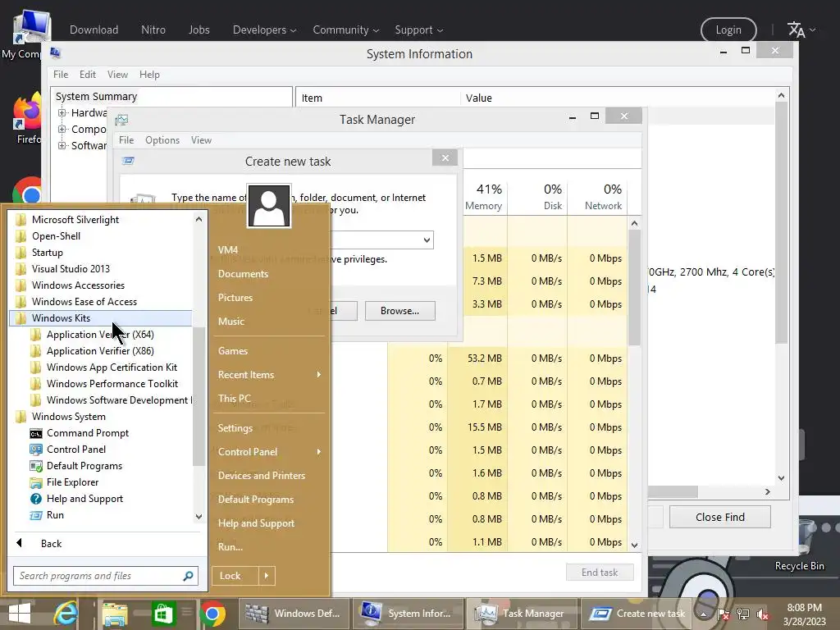Expand the Startup folder
Viewport: 840px width, 630px height.
tap(47, 253)
